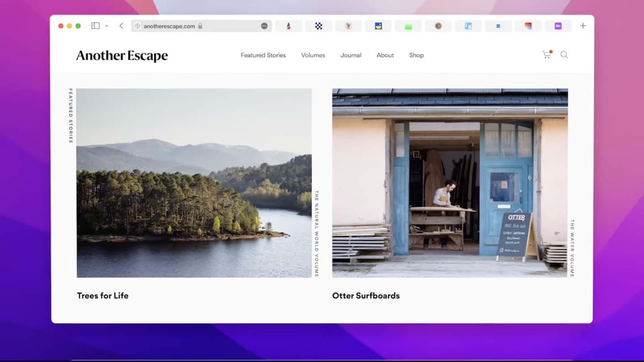Open the Trees for Life story title
644x362 pixels.
tap(102, 295)
